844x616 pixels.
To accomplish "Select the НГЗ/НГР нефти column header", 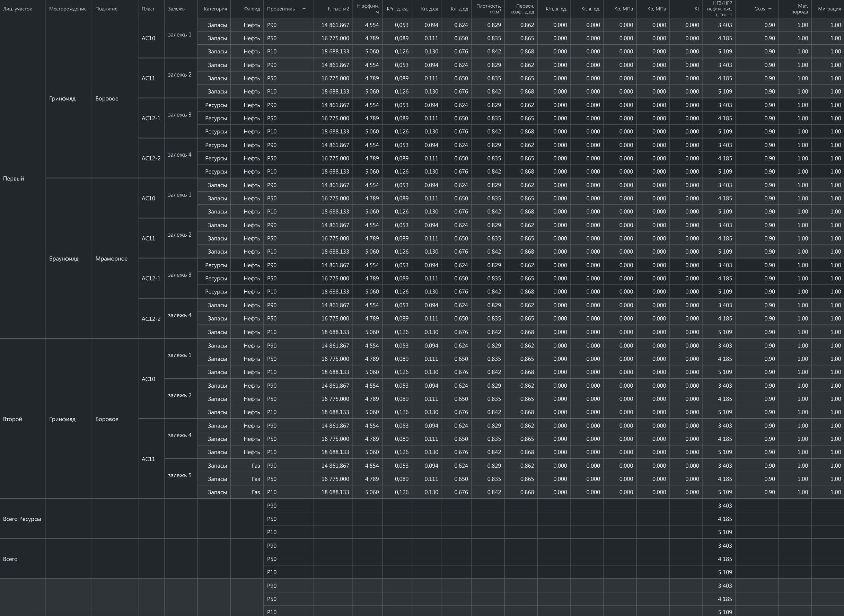I will tap(720, 9).
